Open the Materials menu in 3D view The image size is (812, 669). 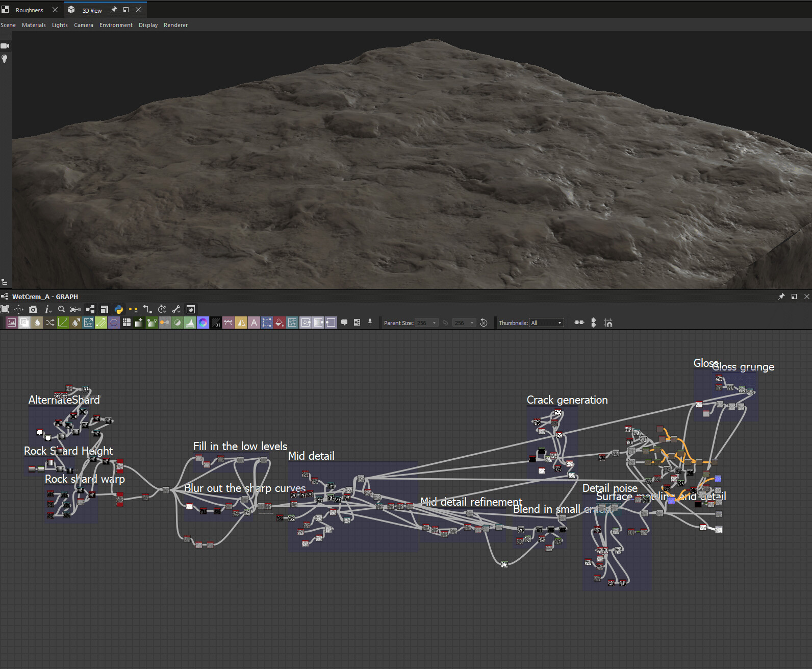(x=34, y=25)
